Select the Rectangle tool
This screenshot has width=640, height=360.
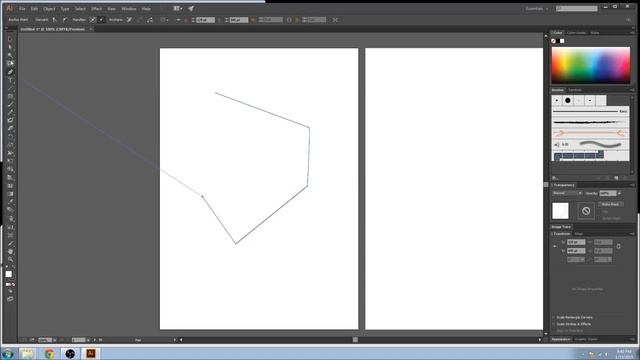[x=10, y=96]
